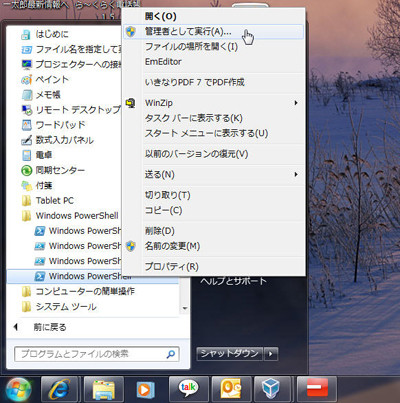Select 切り取り(T) in the context menu

(x=213, y=195)
